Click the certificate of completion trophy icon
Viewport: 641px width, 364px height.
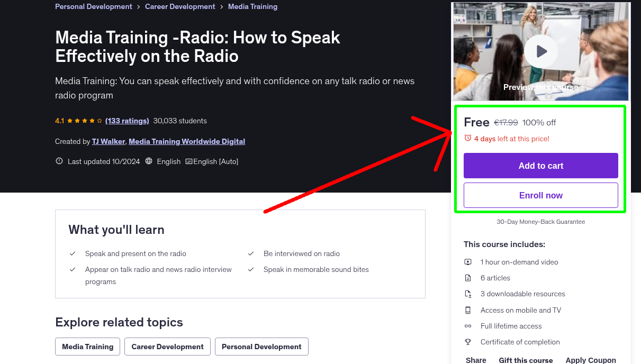[x=468, y=342]
